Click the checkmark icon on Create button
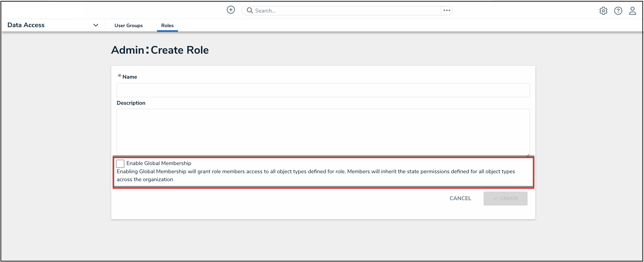This screenshot has width=644, height=262. click(x=495, y=198)
